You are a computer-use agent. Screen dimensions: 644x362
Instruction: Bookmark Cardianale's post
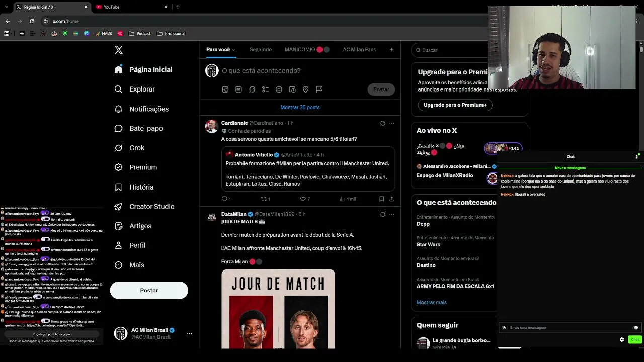click(x=382, y=199)
